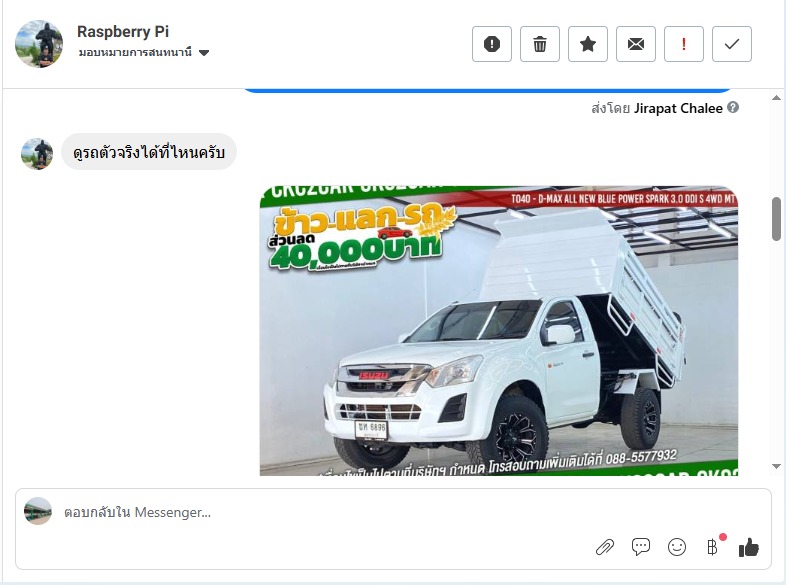Click sender avatar beside Thai message
Screen dimensions: 786x585
click(x=37, y=154)
